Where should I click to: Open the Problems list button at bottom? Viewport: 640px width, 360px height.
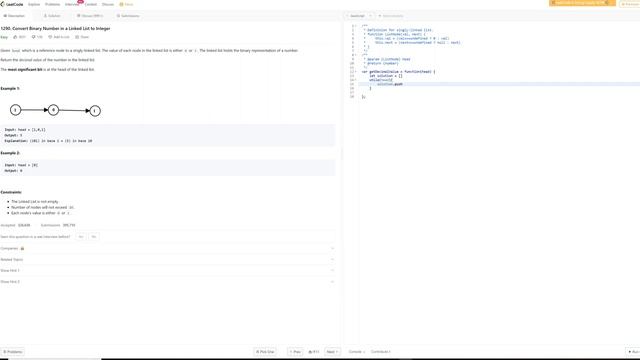click(x=13, y=351)
